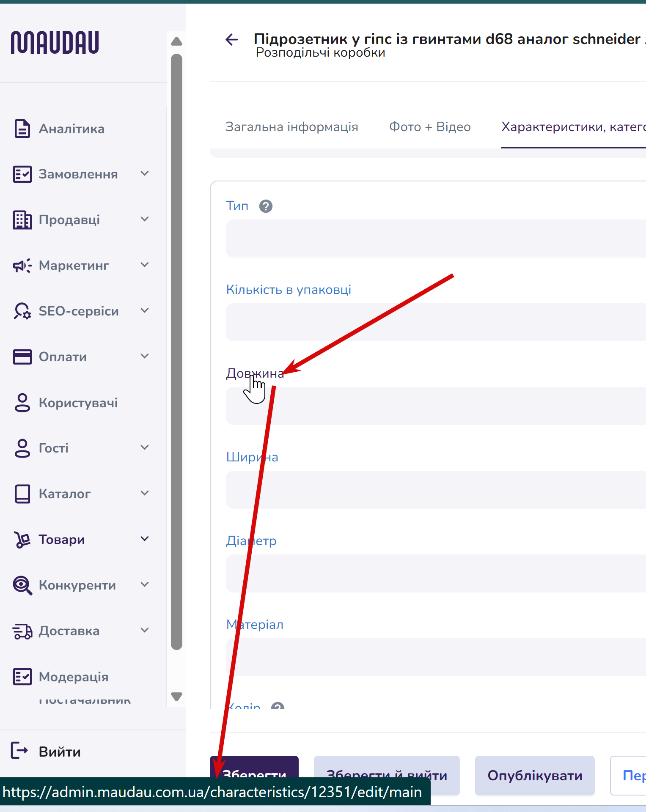The height and width of the screenshot is (812, 646).
Task: Click Вийти to log out
Action: pos(60,752)
